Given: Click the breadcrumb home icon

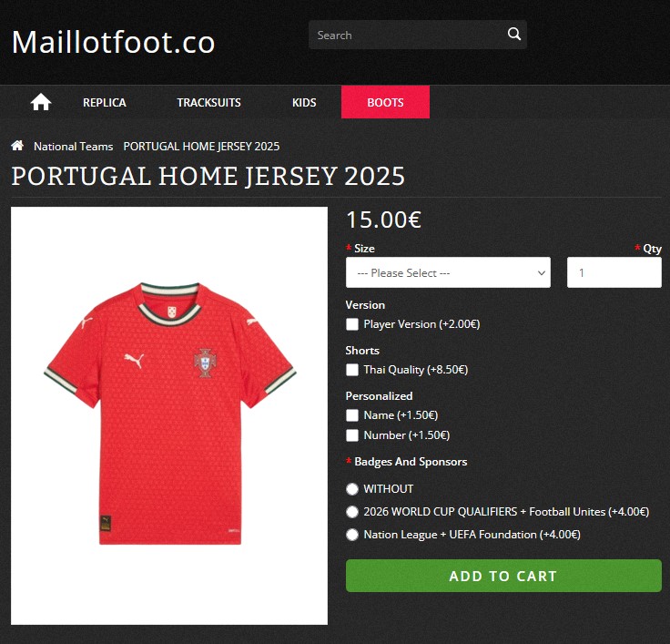Looking at the screenshot, I should click(17, 146).
